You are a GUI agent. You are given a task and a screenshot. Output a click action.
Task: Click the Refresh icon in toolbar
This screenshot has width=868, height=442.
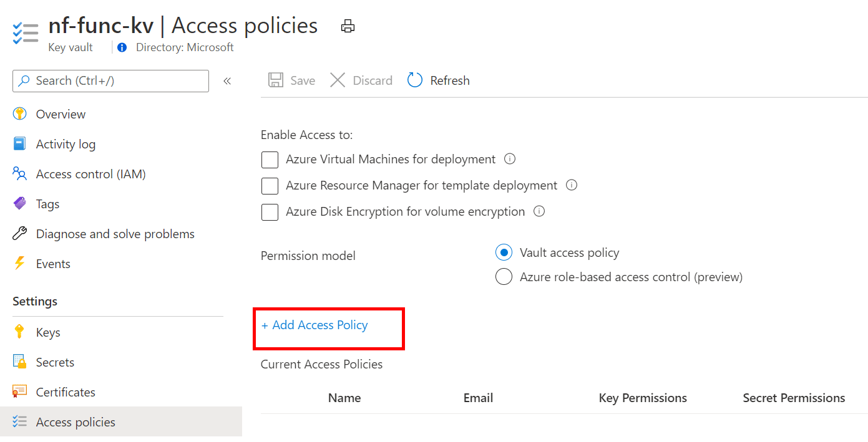coord(415,80)
